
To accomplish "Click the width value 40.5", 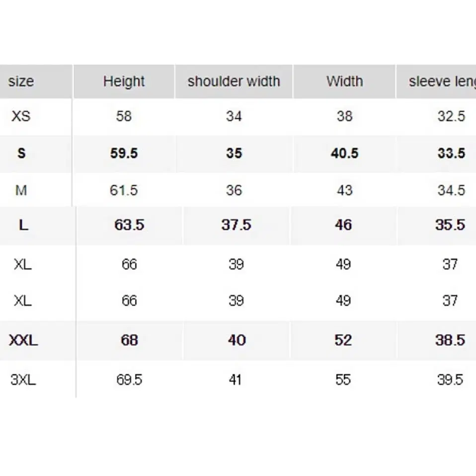I will [344, 153].
